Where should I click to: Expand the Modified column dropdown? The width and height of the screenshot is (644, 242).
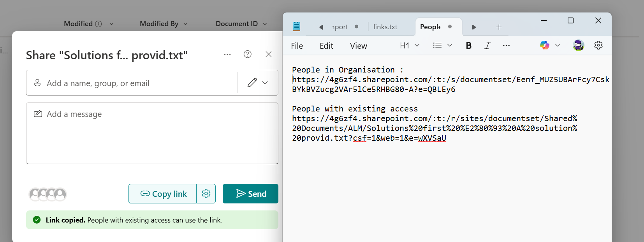click(111, 24)
